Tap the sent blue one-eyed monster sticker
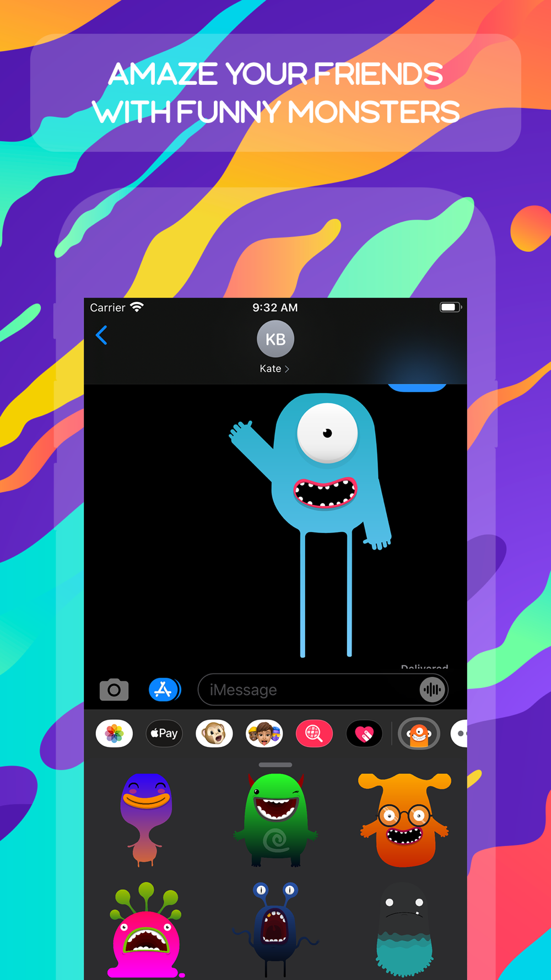Viewport: 551px width, 980px height. click(310, 525)
